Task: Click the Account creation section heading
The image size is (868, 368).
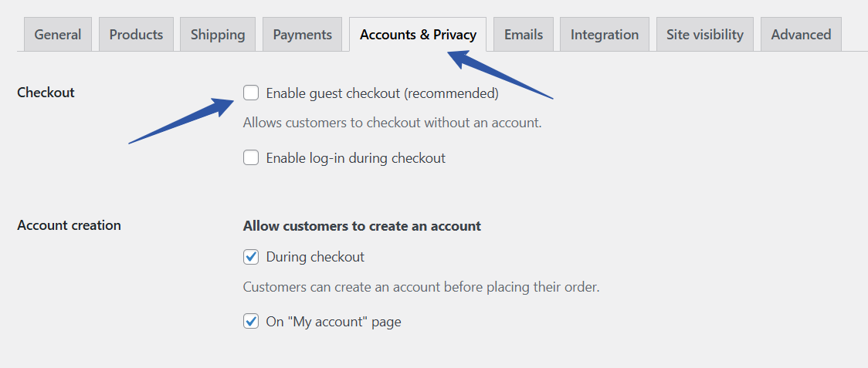Action: [69, 225]
